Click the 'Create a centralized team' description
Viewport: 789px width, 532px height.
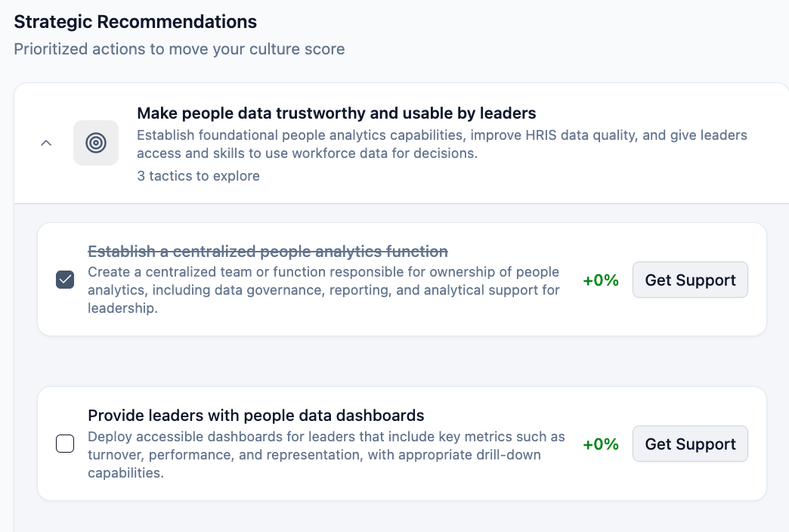coord(323,290)
